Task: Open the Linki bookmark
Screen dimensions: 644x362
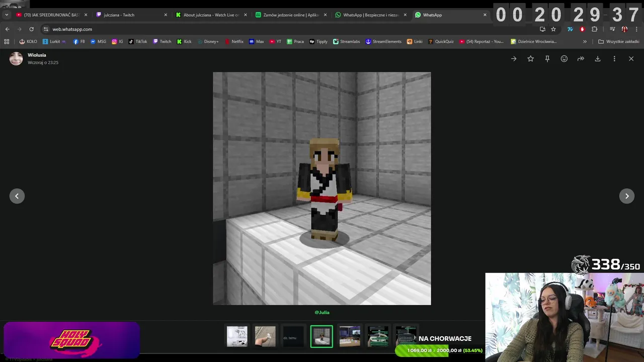Action: pos(415,42)
